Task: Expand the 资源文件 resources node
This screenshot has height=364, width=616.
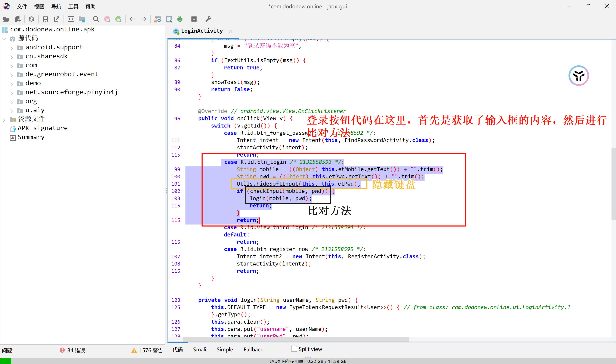Action: pyautogui.click(x=4, y=120)
